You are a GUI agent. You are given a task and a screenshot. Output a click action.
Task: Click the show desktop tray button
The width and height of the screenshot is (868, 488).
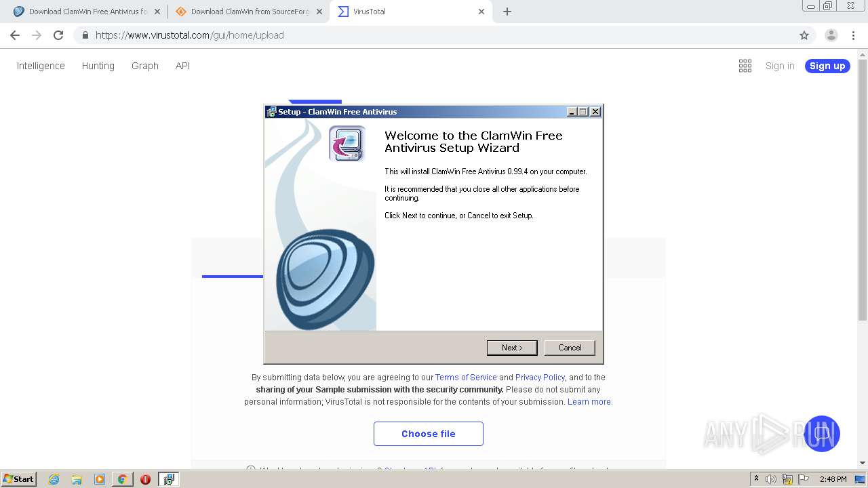pos(861,479)
